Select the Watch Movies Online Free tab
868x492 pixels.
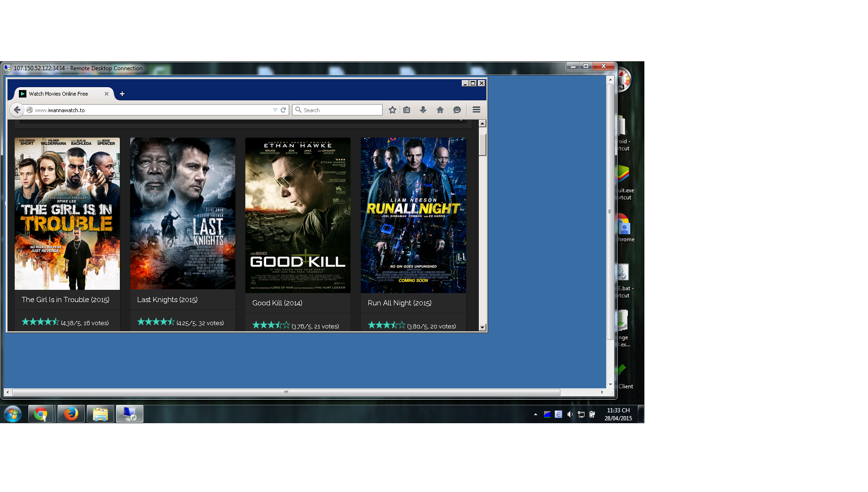(58, 94)
